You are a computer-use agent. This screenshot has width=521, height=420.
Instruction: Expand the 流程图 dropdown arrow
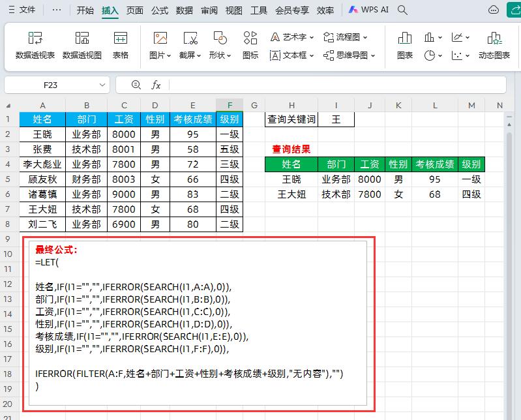[x=365, y=37]
